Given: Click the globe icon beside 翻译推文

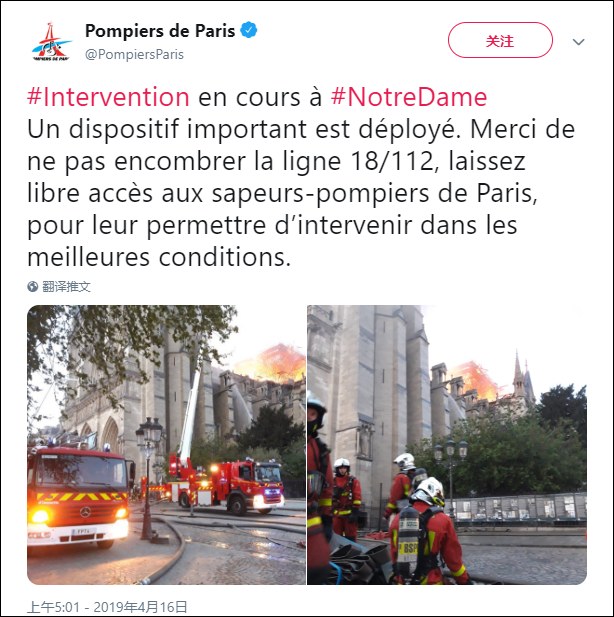Looking at the screenshot, I should click(33, 286).
